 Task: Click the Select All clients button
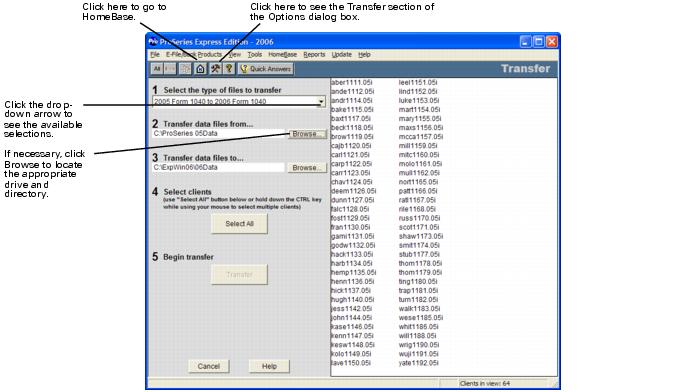pos(239,223)
